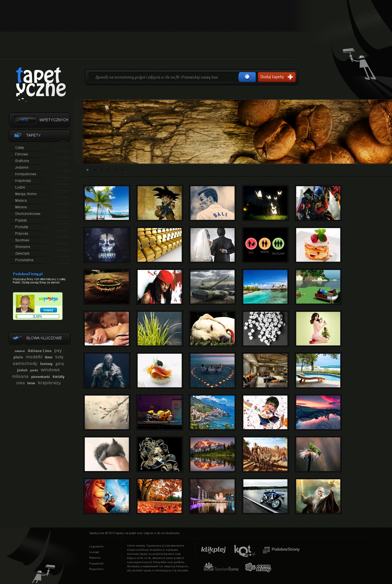392x584 pixels.
Task: Select the third slider pagination dot
Action: pyautogui.click(x=101, y=170)
